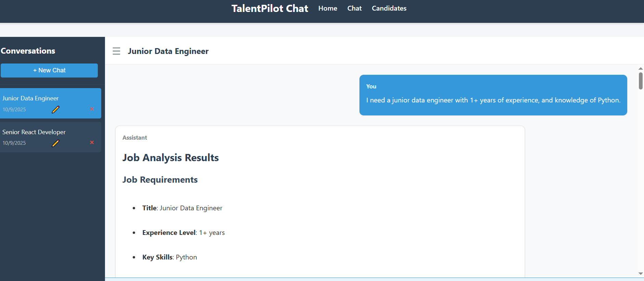Open the Candidates page
Image resolution: width=644 pixels, height=281 pixels.
[x=389, y=8]
